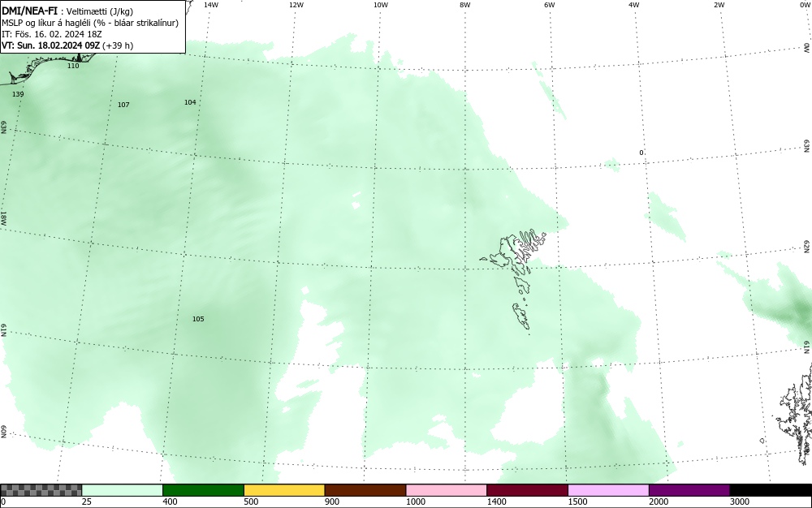812x508 pixels.
Task: Click the map value 104
Action: (x=190, y=102)
